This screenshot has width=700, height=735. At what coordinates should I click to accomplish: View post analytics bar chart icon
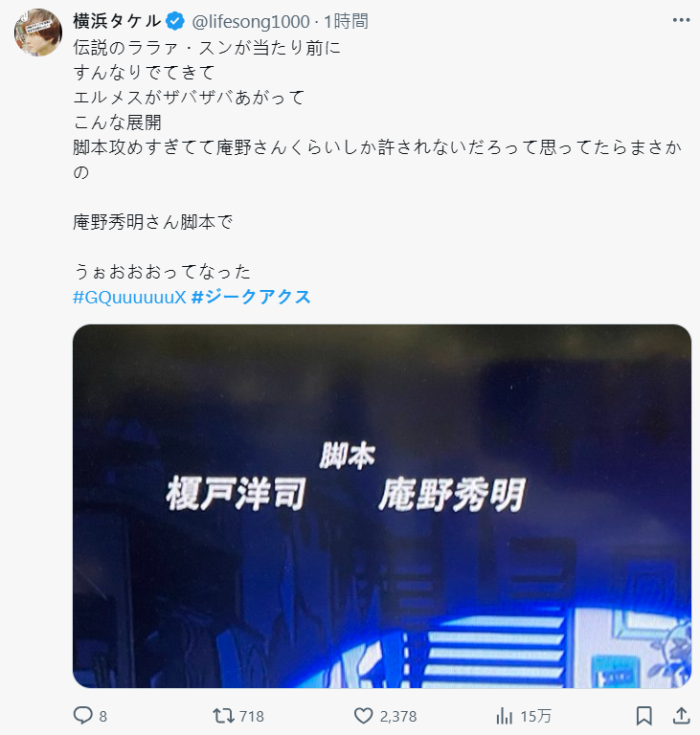coord(504,716)
